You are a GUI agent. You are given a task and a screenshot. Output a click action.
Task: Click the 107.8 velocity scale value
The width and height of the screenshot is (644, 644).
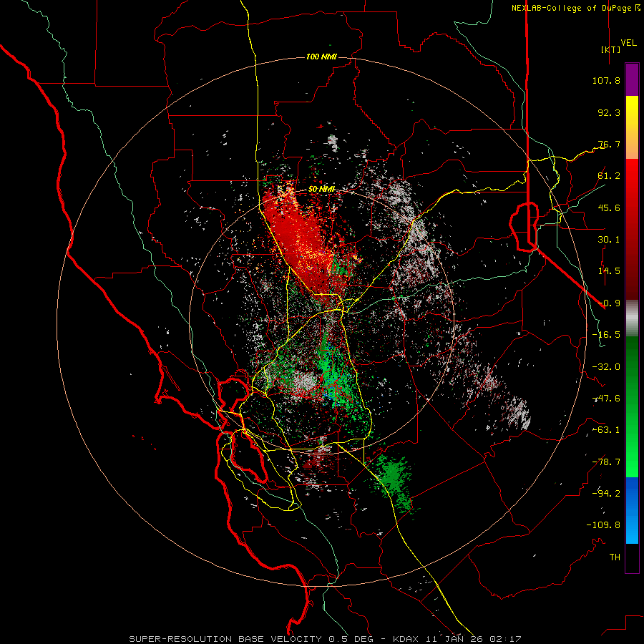(606, 80)
